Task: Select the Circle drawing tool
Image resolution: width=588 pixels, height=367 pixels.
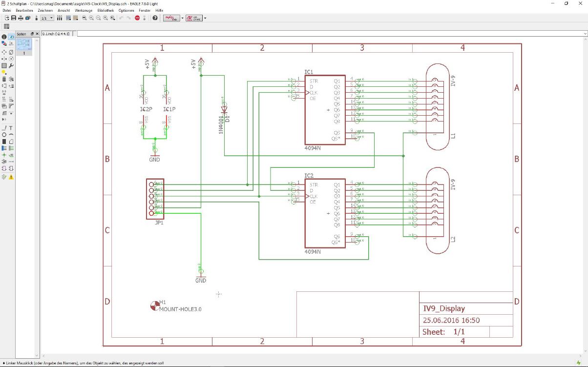Action: coord(4,135)
